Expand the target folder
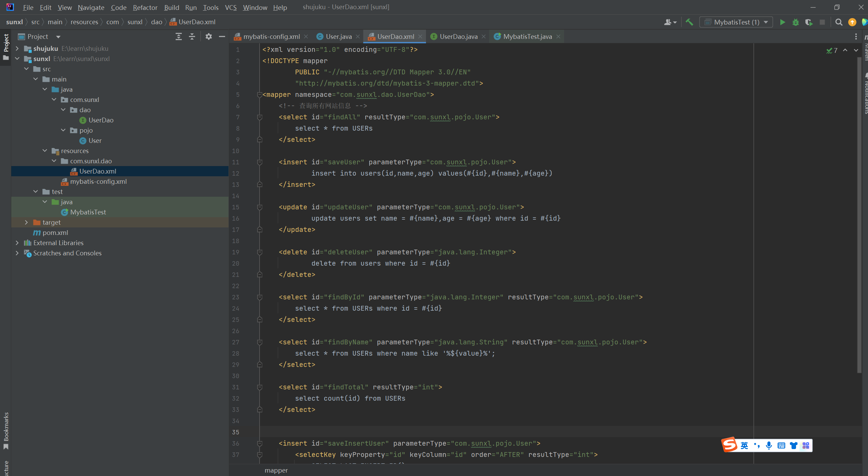Image resolution: width=868 pixels, height=476 pixels. 26,222
